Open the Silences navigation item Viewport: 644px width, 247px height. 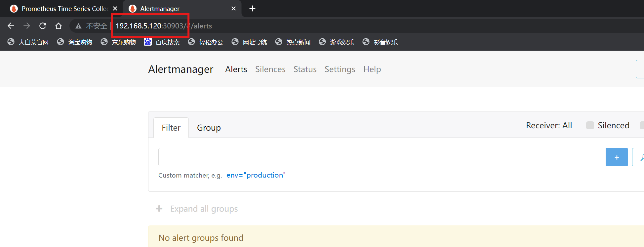[x=270, y=69]
